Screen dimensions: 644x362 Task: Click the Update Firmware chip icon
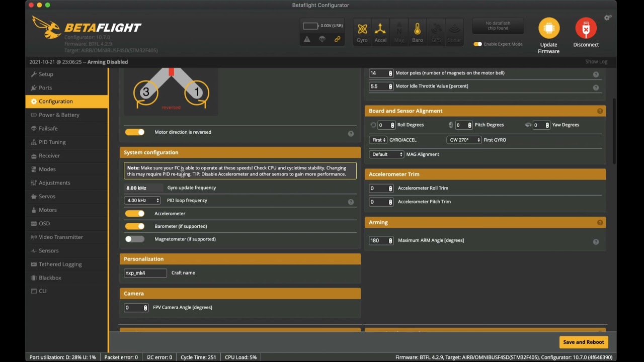[x=549, y=28]
